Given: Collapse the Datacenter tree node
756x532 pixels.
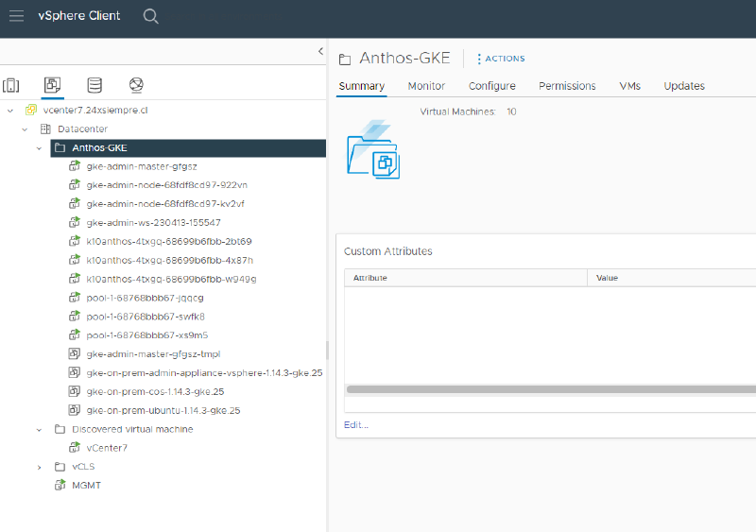Looking at the screenshot, I should click(x=25, y=129).
